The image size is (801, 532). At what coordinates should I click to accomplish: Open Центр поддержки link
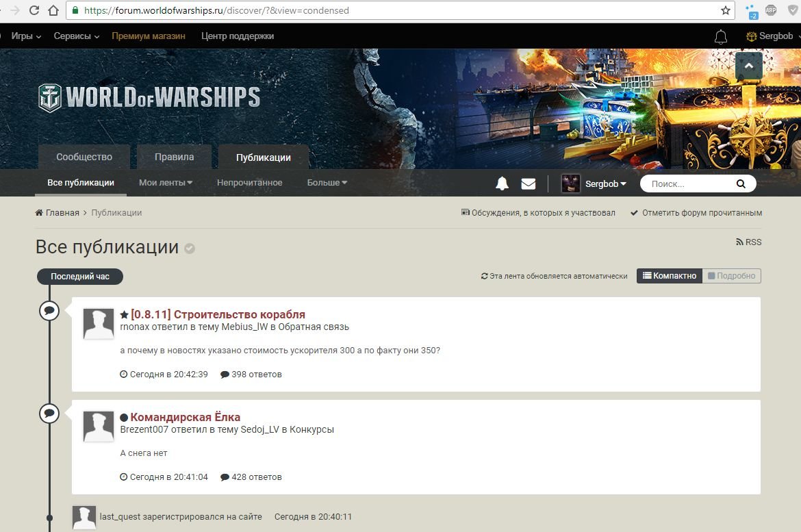[x=238, y=36]
